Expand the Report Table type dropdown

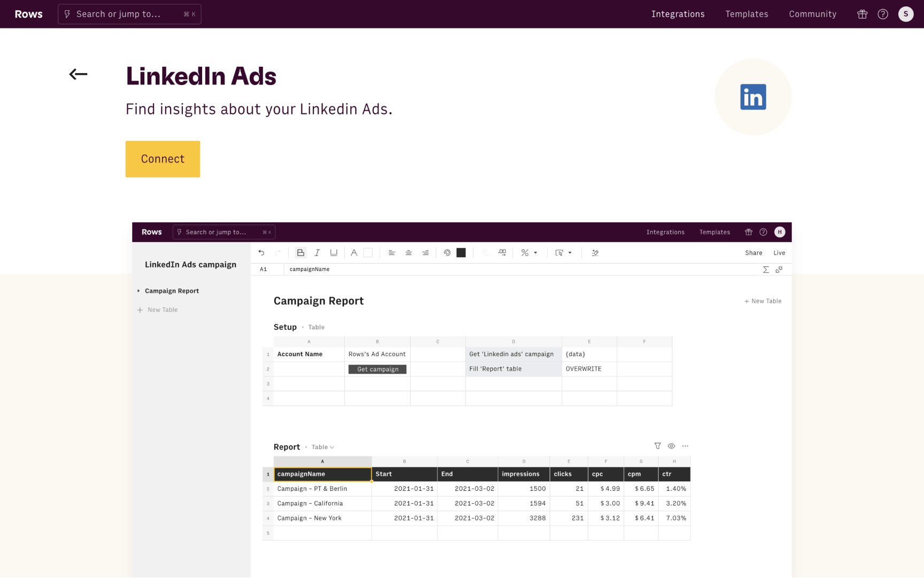point(323,447)
